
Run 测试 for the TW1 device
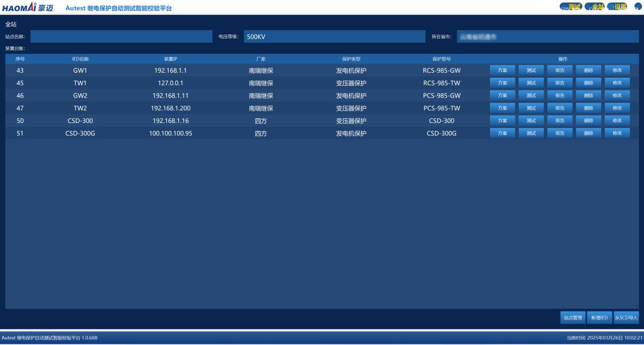tap(531, 83)
